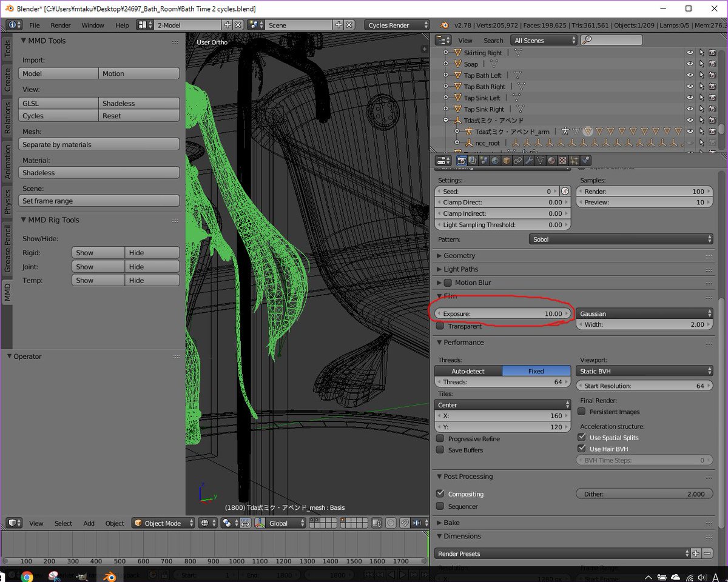The image size is (728, 582).
Task: Switch to the Grease Pencil sidebar tab
Action: 7,249
